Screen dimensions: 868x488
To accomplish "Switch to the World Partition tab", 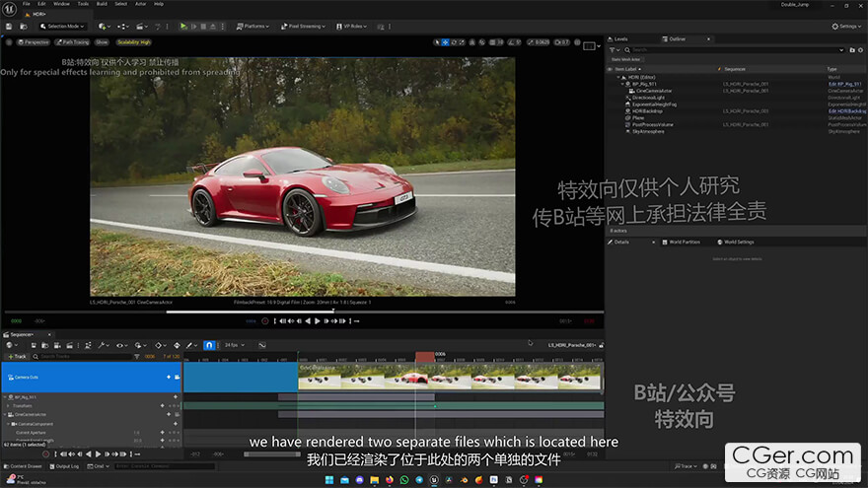I will (x=682, y=242).
